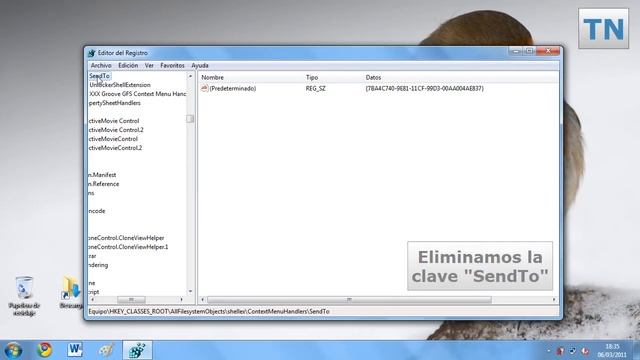Select the ctiveMovieControl.2 key

pyautogui.click(x=115, y=148)
